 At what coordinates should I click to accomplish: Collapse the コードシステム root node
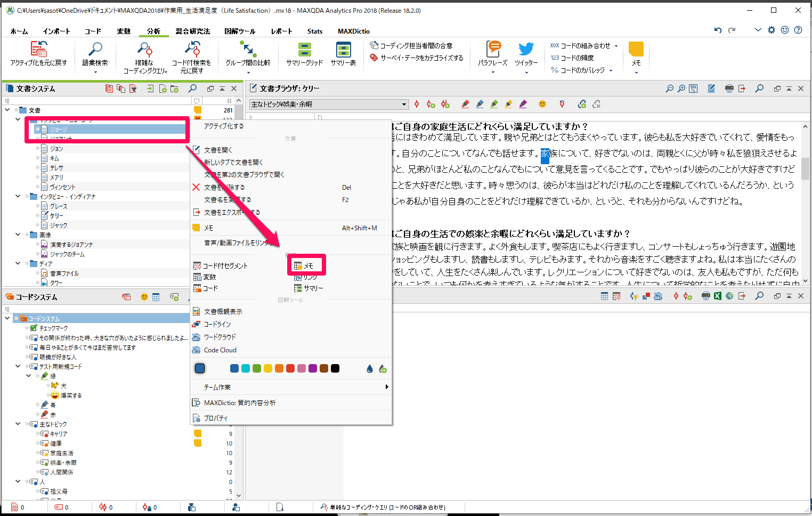coord(7,319)
